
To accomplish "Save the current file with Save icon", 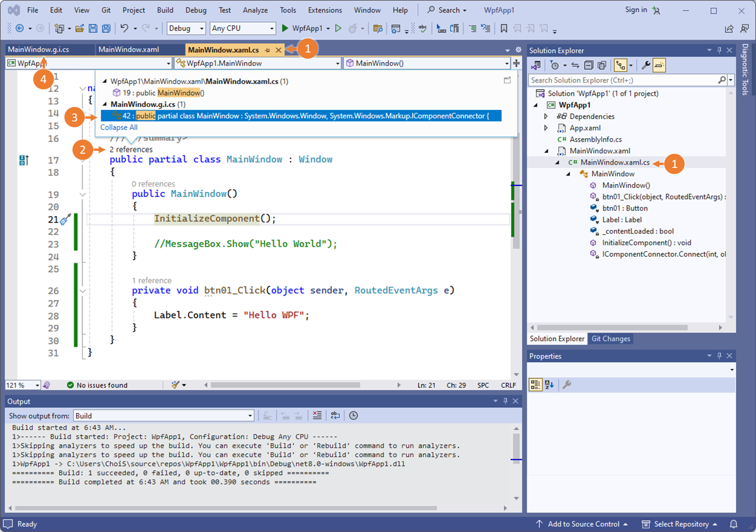I will click(93, 28).
